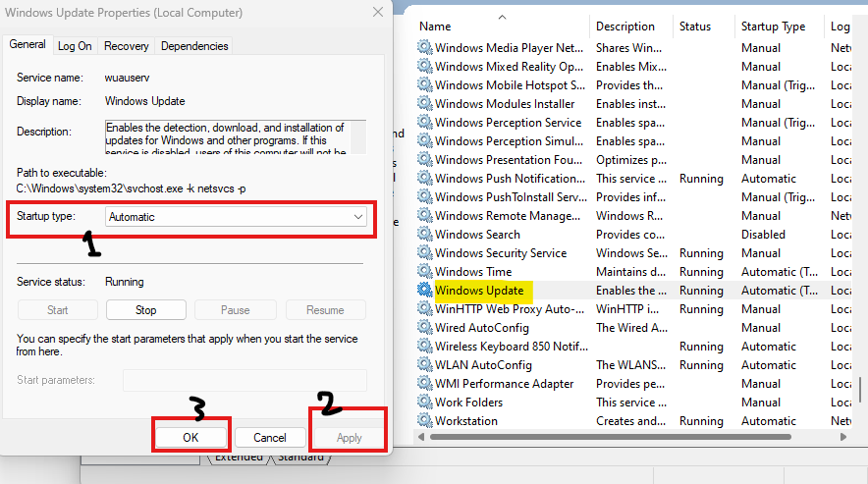
Task: Select the Work Folders service name
Action: (469, 403)
